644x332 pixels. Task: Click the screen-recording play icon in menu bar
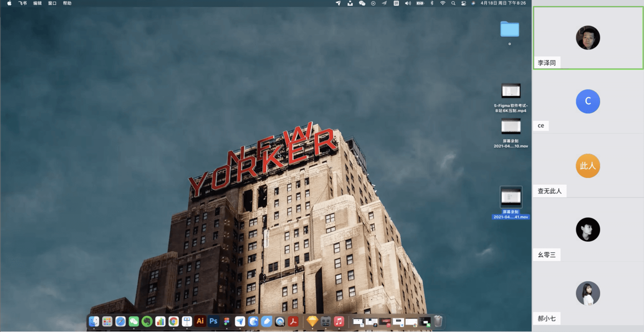pos(373,3)
